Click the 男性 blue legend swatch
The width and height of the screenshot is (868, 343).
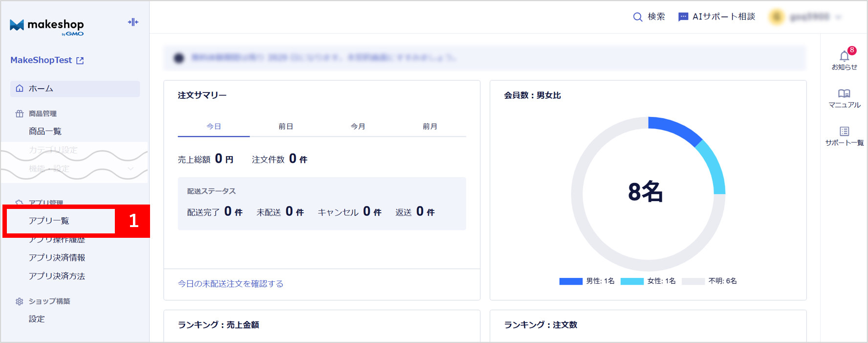570,281
